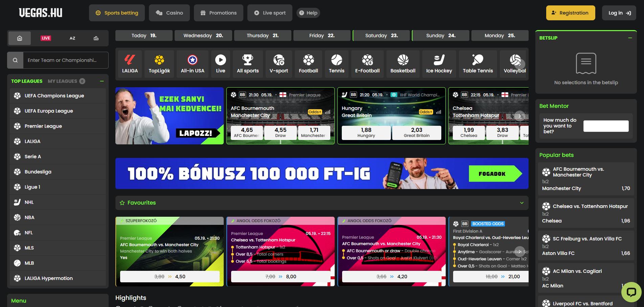
Task: Focus the team or championship search field
Action: [66, 60]
